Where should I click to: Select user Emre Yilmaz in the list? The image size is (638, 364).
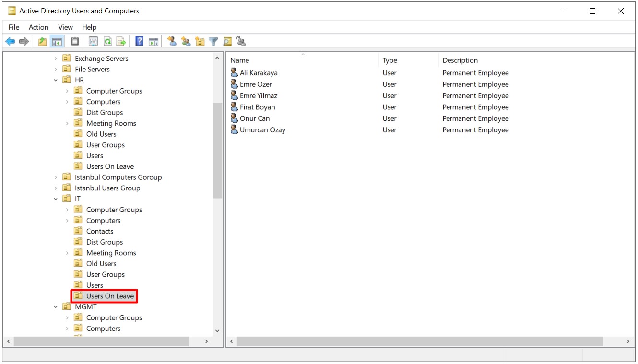[259, 95]
